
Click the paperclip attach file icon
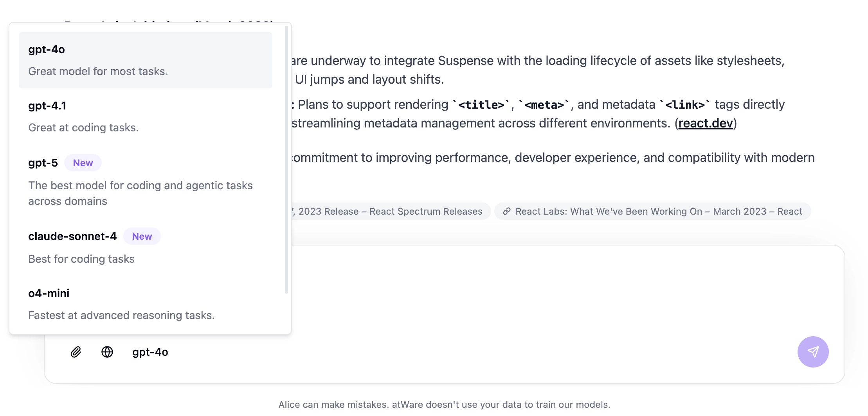(76, 352)
